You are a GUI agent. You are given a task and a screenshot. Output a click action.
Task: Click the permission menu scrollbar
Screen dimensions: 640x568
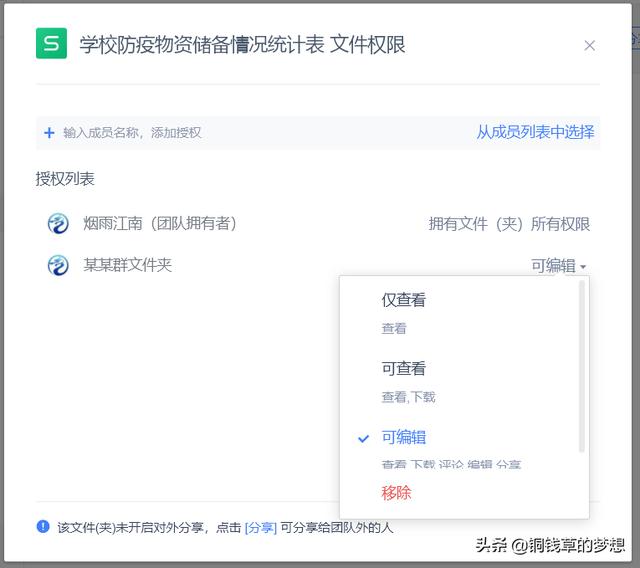[x=582, y=366]
